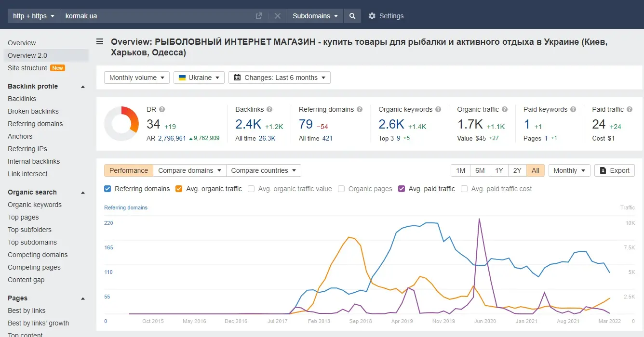Open the Monthly volume dropdown
Image resolution: width=644 pixels, height=337 pixels.
(x=137, y=78)
